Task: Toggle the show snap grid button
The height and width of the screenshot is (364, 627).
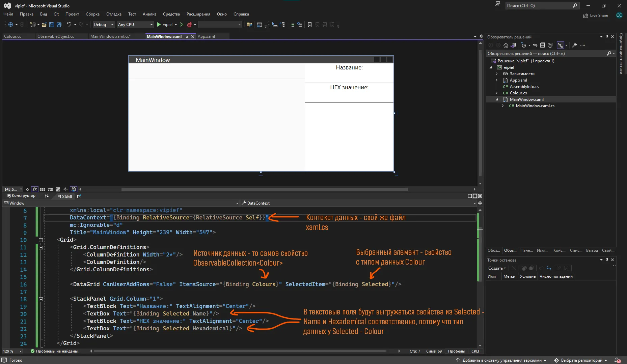Action: tap(43, 189)
